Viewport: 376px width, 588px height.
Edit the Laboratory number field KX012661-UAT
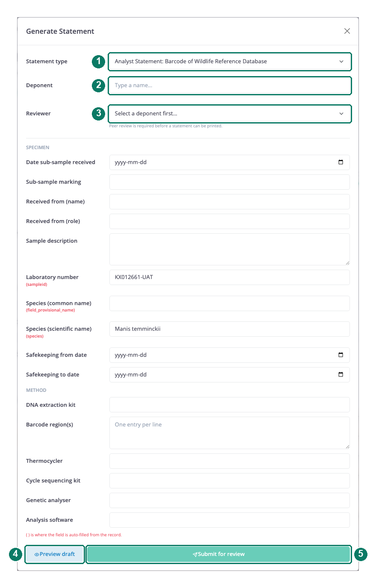[229, 277]
